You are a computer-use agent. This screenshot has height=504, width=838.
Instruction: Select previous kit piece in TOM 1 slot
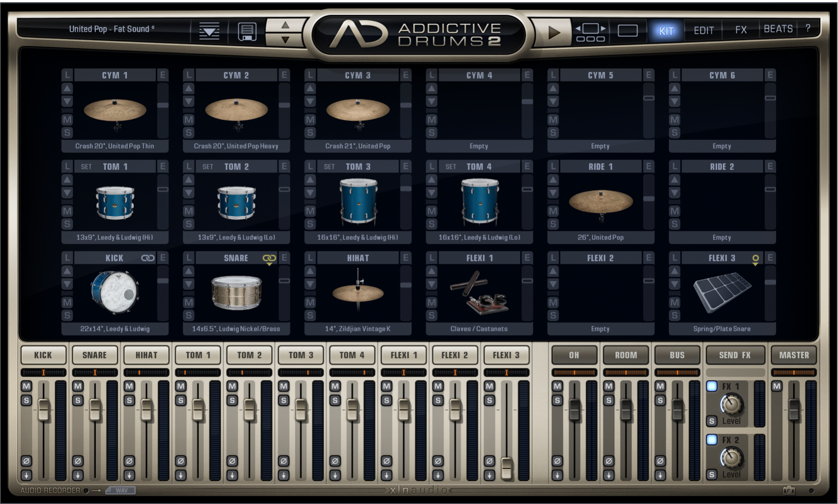(x=67, y=180)
